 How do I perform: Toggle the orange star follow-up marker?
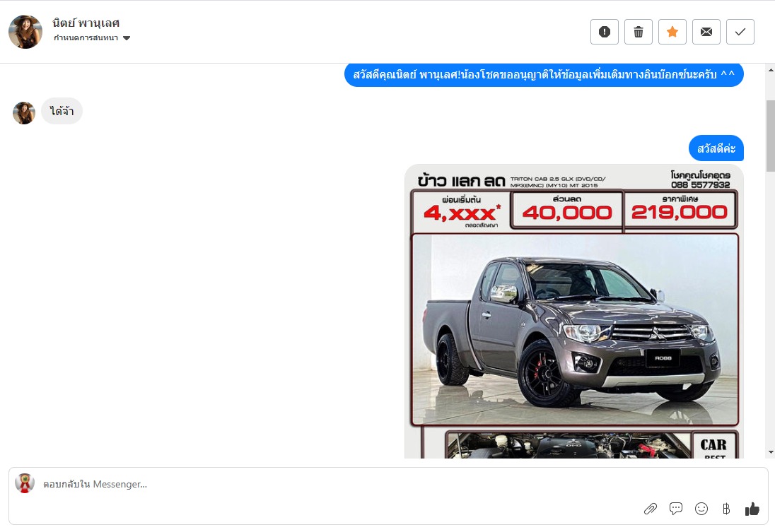[x=672, y=32]
